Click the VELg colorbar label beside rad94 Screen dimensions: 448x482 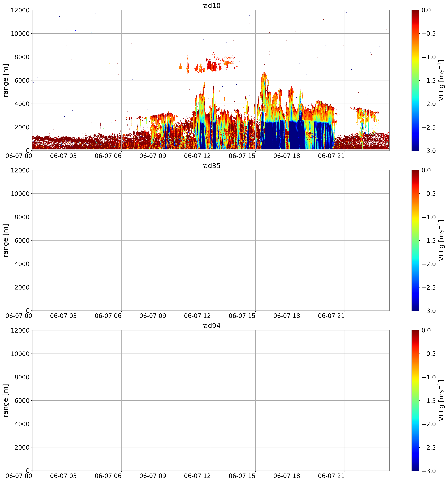pyautogui.click(x=441, y=400)
